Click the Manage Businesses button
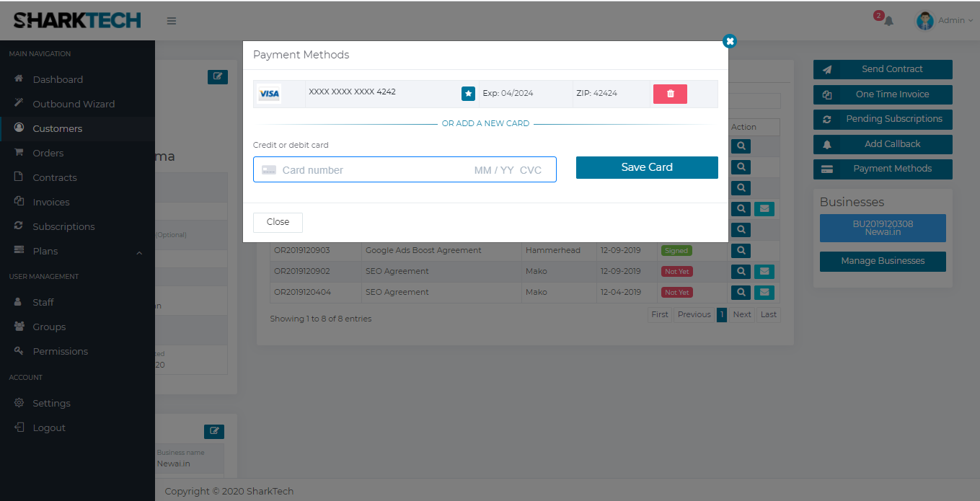 point(882,261)
